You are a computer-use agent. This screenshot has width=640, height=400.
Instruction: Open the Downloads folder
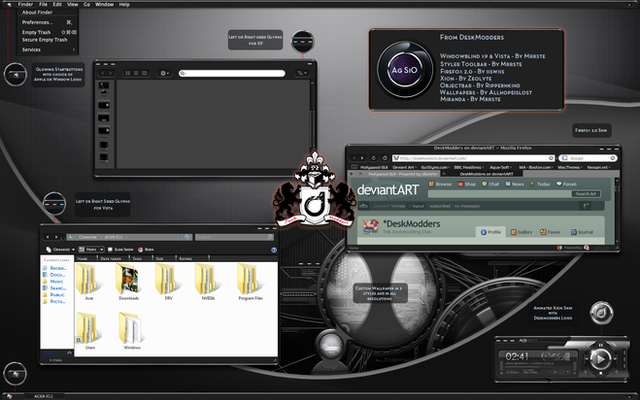(x=128, y=282)
